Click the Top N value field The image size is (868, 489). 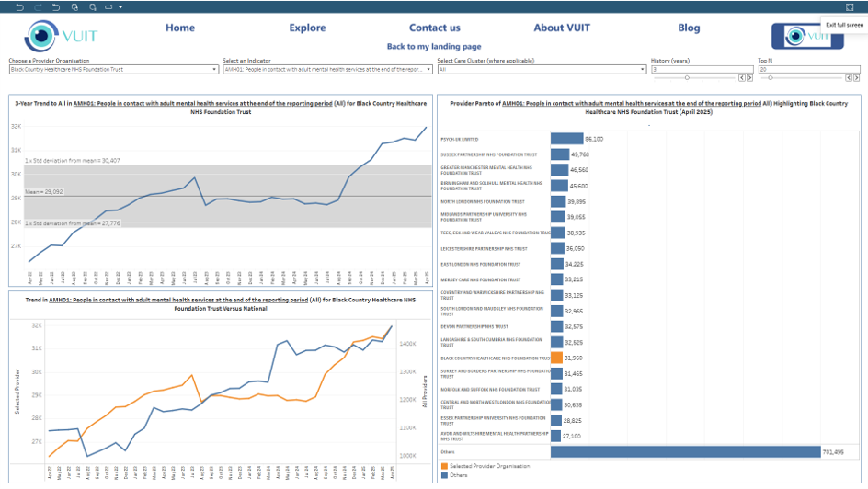tap(809, 69)
